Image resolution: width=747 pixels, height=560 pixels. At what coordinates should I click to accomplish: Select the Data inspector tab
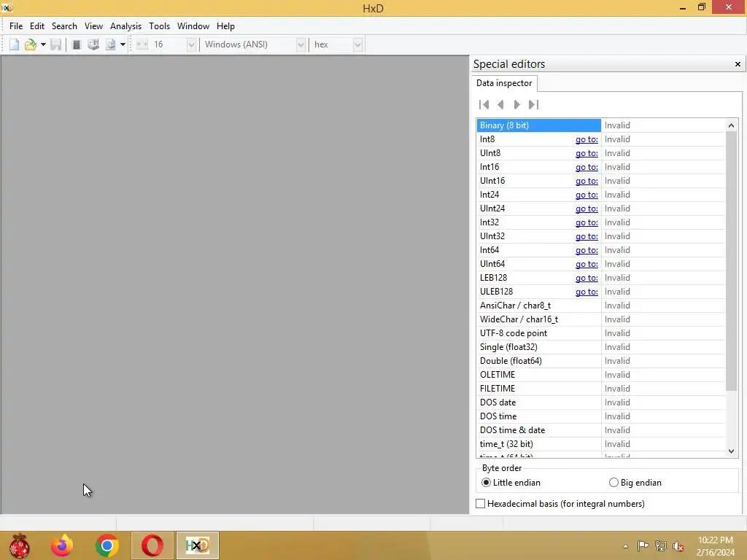(504, 83)
